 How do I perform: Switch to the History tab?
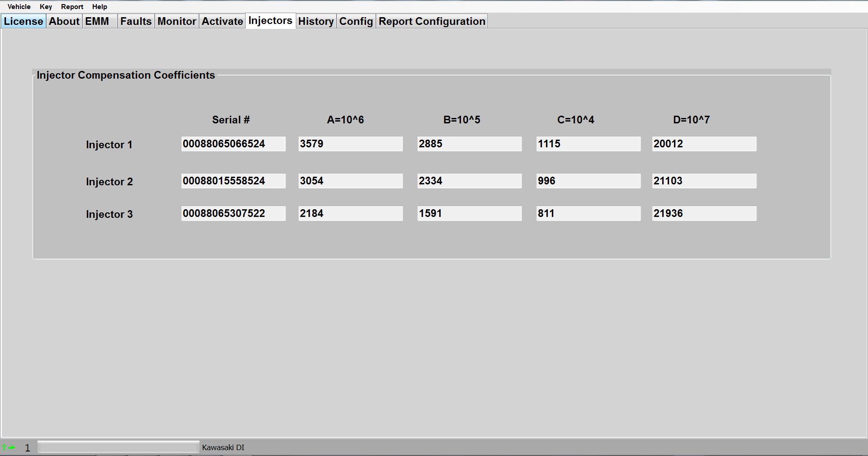(316, 21)
